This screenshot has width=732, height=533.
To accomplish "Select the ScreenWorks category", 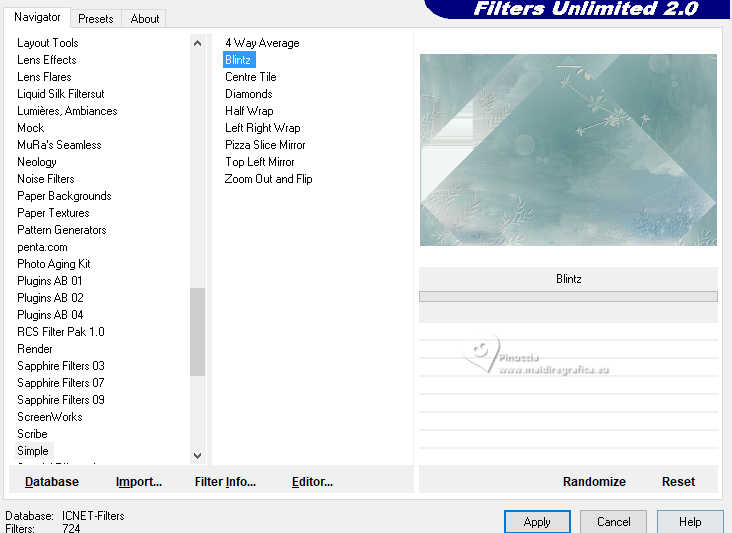I will (x=50, y=417).
